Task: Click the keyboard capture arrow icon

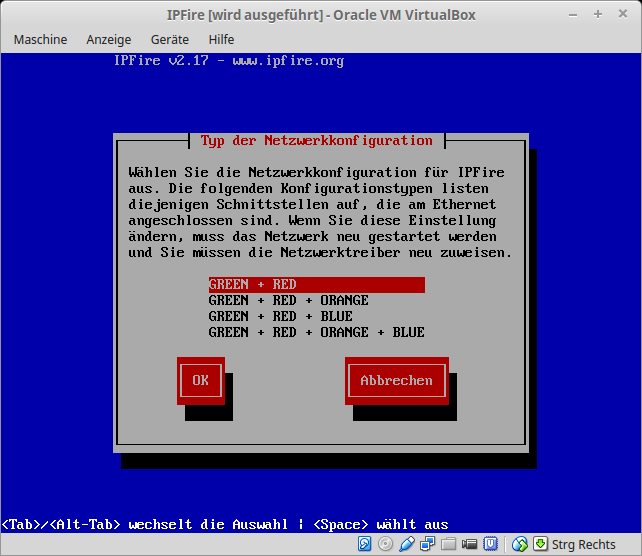Action: [x=540, y=544]
